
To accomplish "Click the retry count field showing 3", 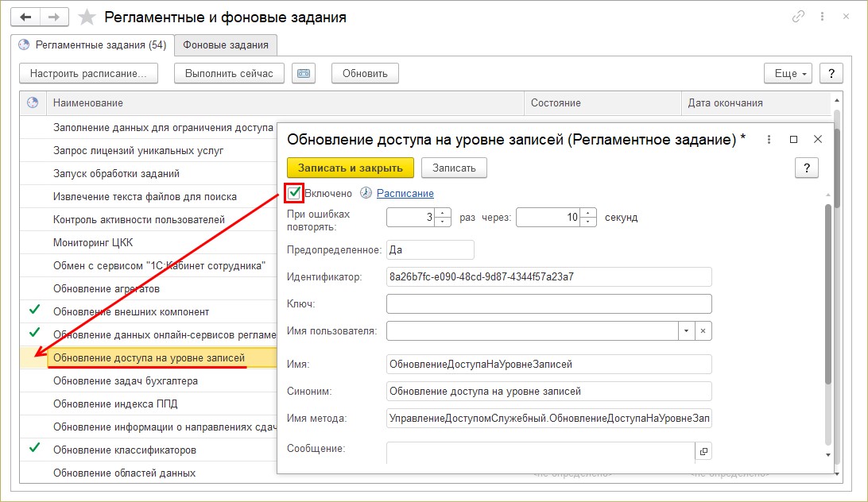I will tap(411, 218).
